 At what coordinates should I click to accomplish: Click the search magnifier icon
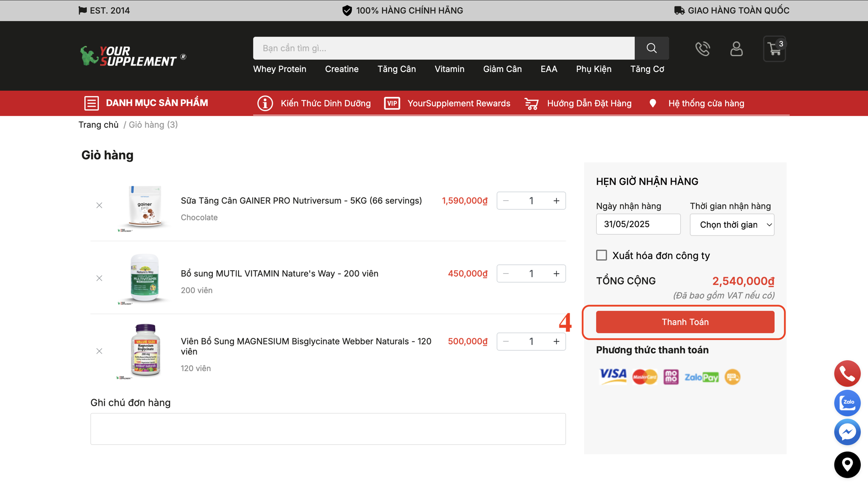651,48
